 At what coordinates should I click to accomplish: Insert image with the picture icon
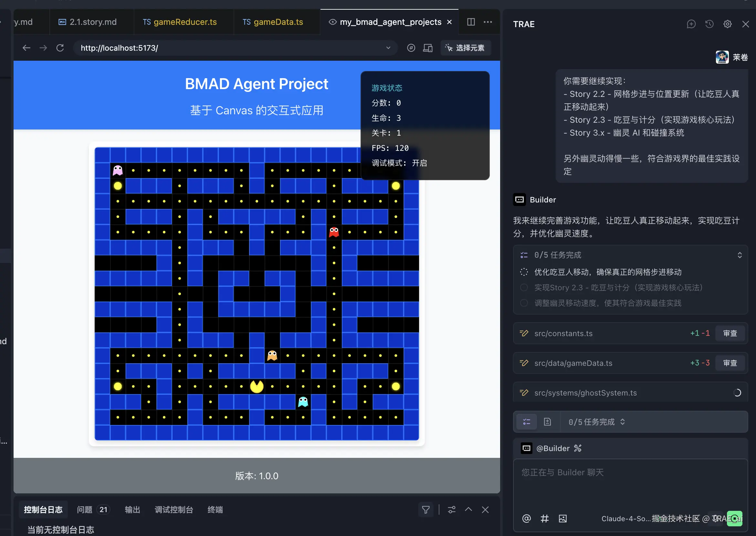click(562, 519)
